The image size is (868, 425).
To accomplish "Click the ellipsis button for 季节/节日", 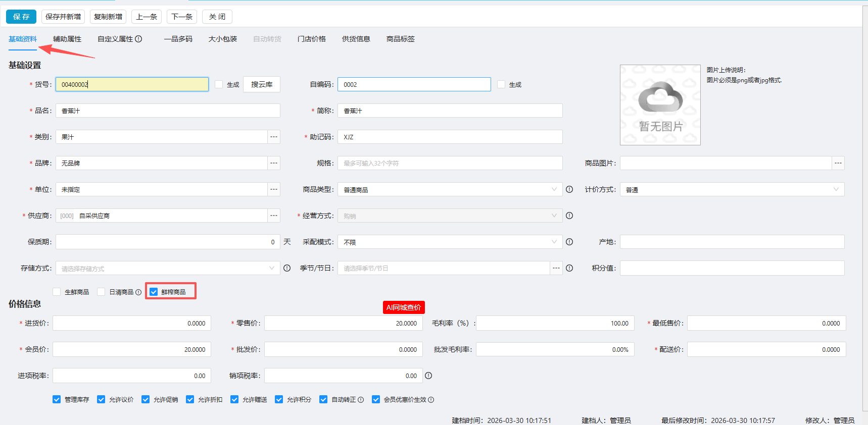I will 556,268.
